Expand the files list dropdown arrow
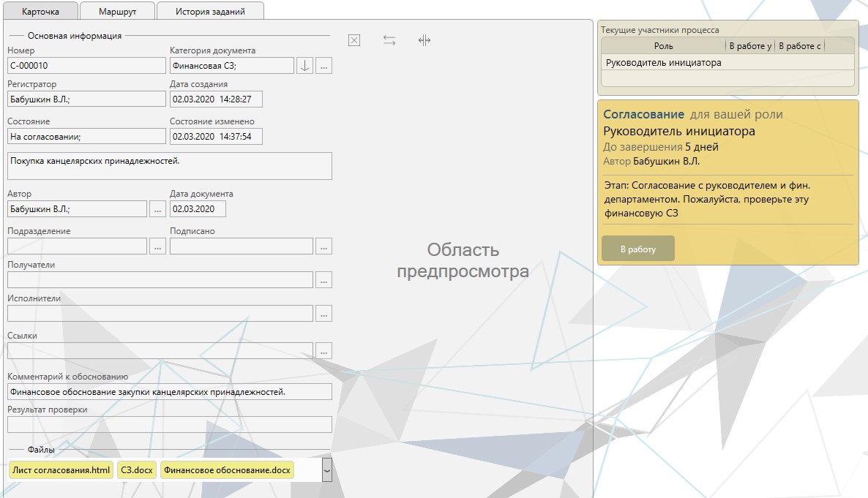This screenshot has width=868, height=498. (326, 469)
